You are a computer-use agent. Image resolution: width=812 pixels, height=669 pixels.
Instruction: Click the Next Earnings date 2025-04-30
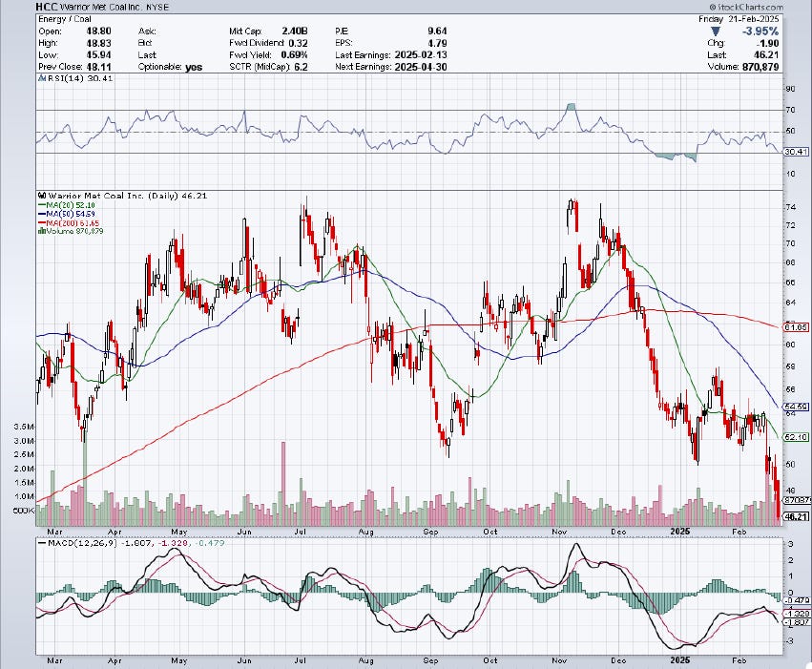421,67
